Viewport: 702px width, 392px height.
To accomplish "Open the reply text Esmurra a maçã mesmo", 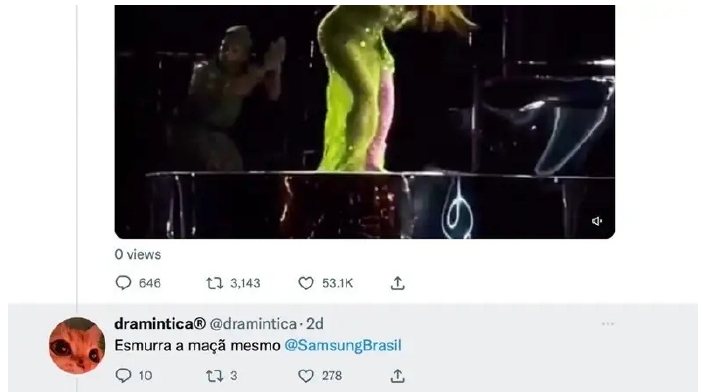I will tap(197, 345).
